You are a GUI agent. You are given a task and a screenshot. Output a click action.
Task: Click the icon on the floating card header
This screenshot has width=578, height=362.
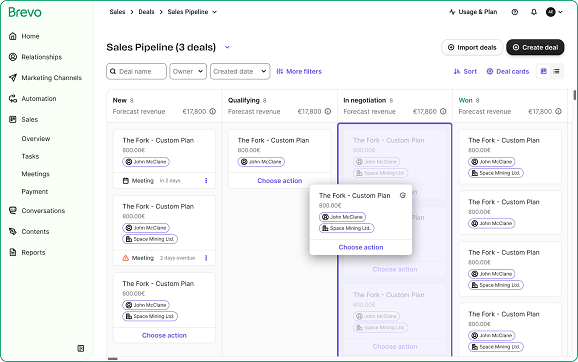pos(403,195)
